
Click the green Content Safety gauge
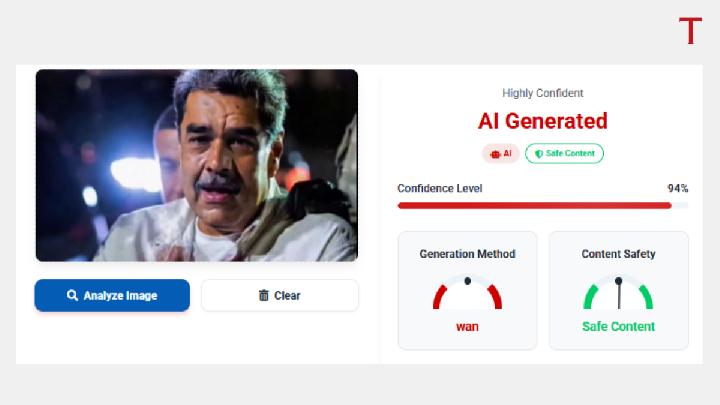(618, 295)
